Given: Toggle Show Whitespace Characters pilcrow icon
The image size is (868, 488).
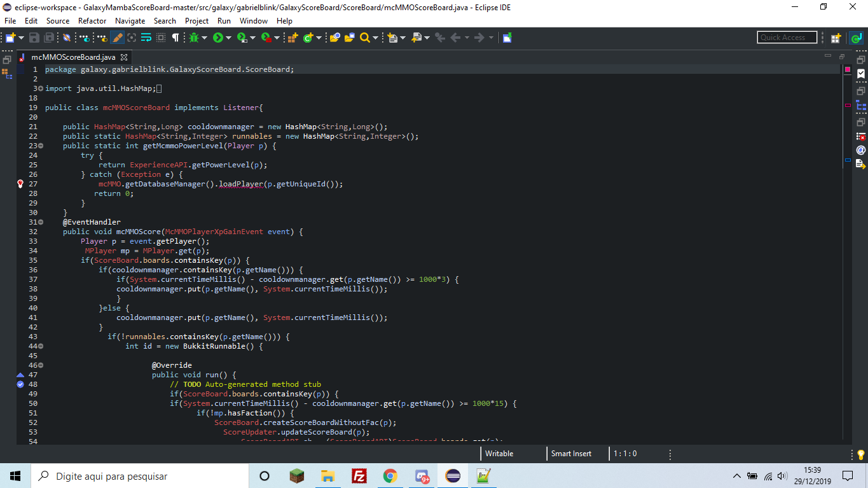Looking at the screenshot, I should click(x=175, y=38).
